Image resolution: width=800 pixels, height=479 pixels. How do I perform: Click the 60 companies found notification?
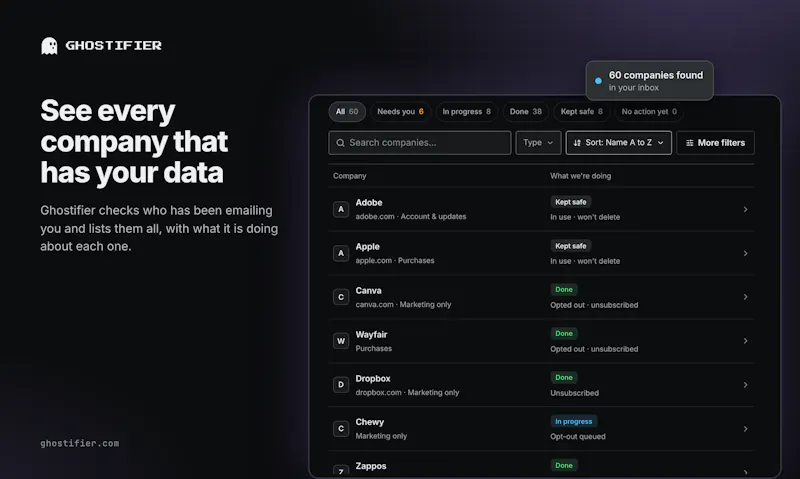pyautogui.click(x=649, y=81)
